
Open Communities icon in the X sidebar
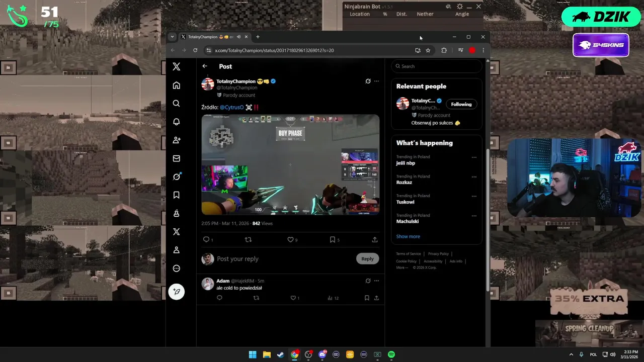coord(176,213)
